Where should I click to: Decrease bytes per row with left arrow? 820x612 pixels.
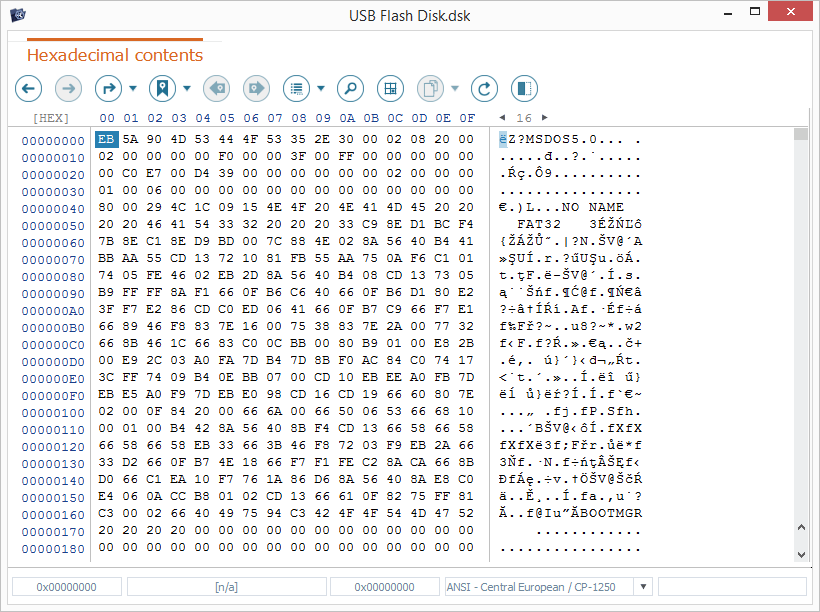[x=503, y=118]
